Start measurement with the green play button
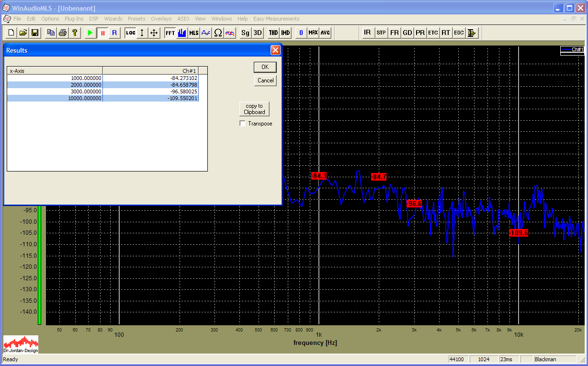 click(x=90, y=33)
